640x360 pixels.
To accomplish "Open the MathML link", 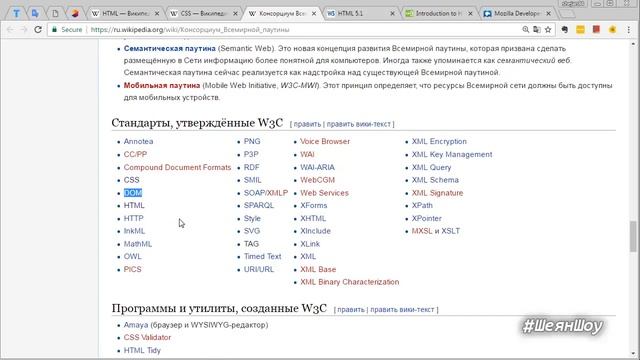I will [x=138, y=244].
